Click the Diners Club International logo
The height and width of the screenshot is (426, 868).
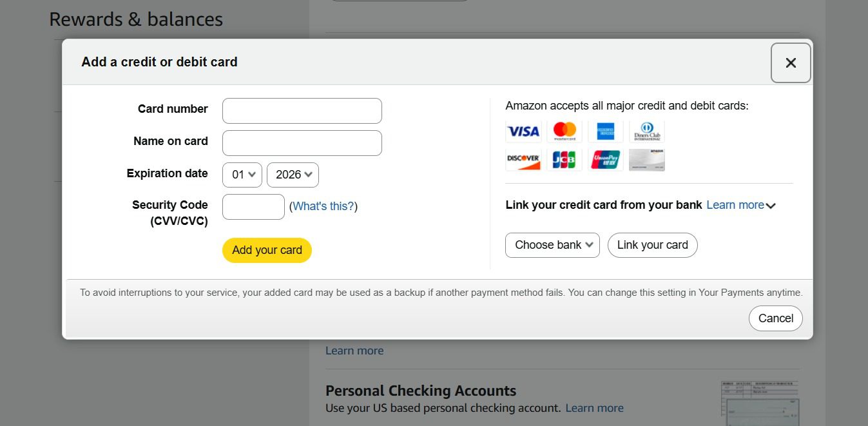coord(646,131)
